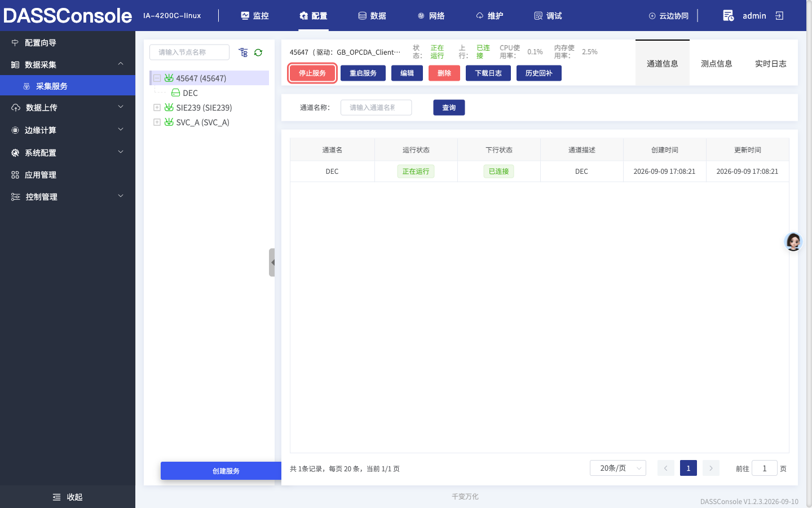Click the collapse-menu icon beside 收起

click(56, 497)
